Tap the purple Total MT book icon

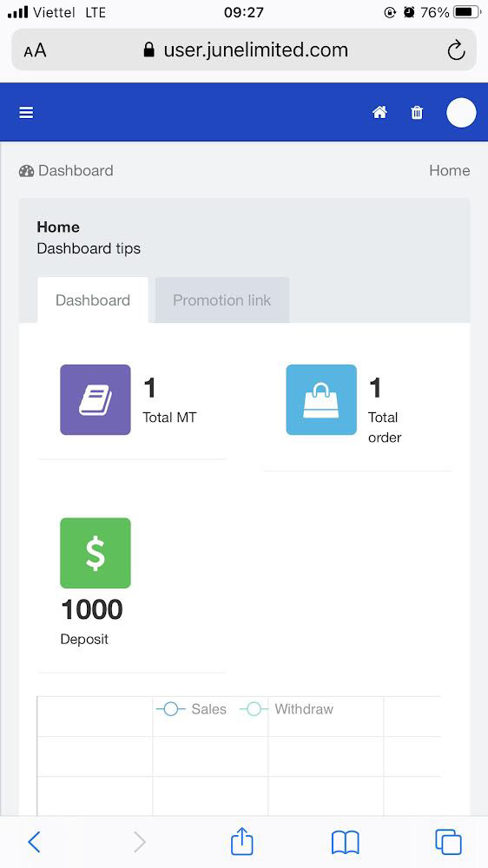(96, 399)
